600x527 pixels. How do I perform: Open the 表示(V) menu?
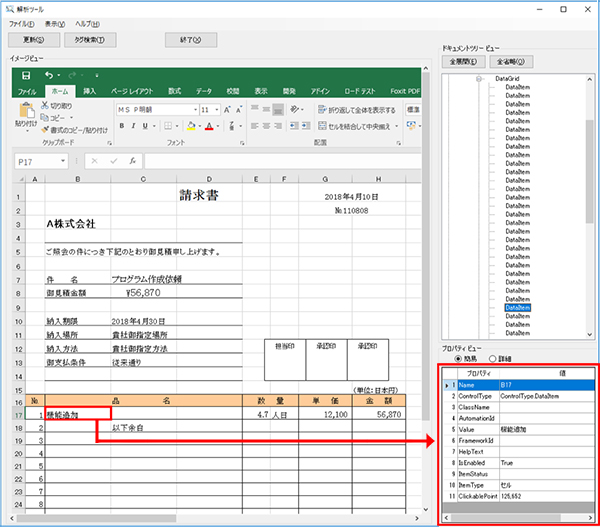[x=55, y=24]
